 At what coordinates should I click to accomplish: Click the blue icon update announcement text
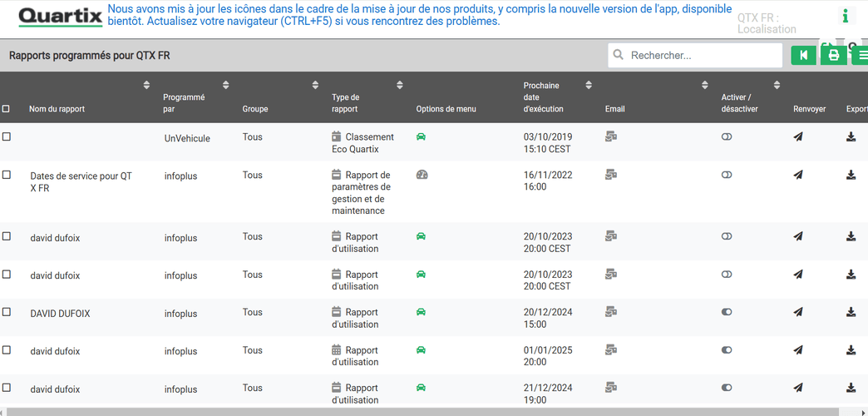tap(419, 16)
